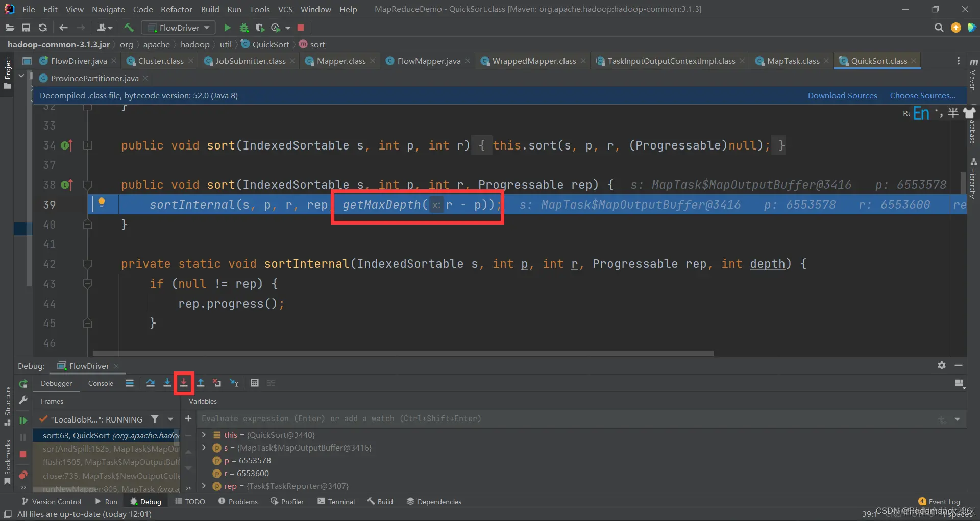Image resolution: width=980 pixels, height=521 pixels.
Task: Click the Choose Sources... link
Action: (923, 95)
